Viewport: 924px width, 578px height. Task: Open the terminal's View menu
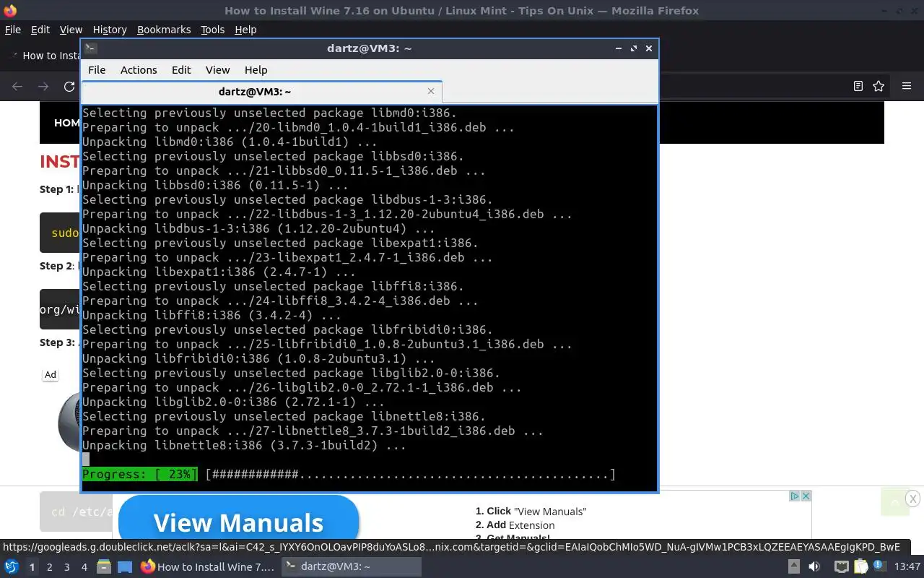217,70
